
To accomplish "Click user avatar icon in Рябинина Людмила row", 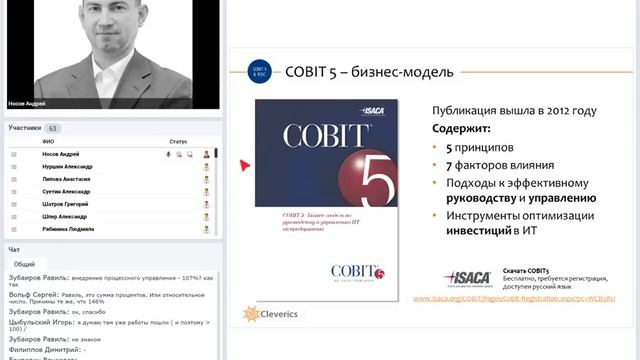I will tap(207, 229).
